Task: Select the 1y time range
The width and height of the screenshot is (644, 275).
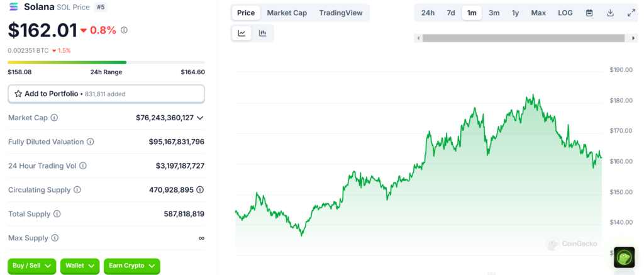Action: coord(515,13)
